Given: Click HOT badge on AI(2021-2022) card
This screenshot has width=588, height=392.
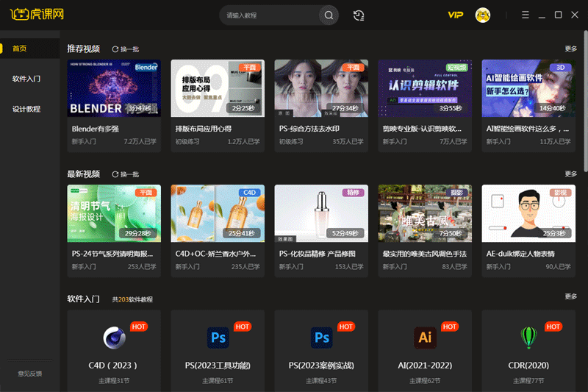Looking at the screenshot, I should (450, 327).
